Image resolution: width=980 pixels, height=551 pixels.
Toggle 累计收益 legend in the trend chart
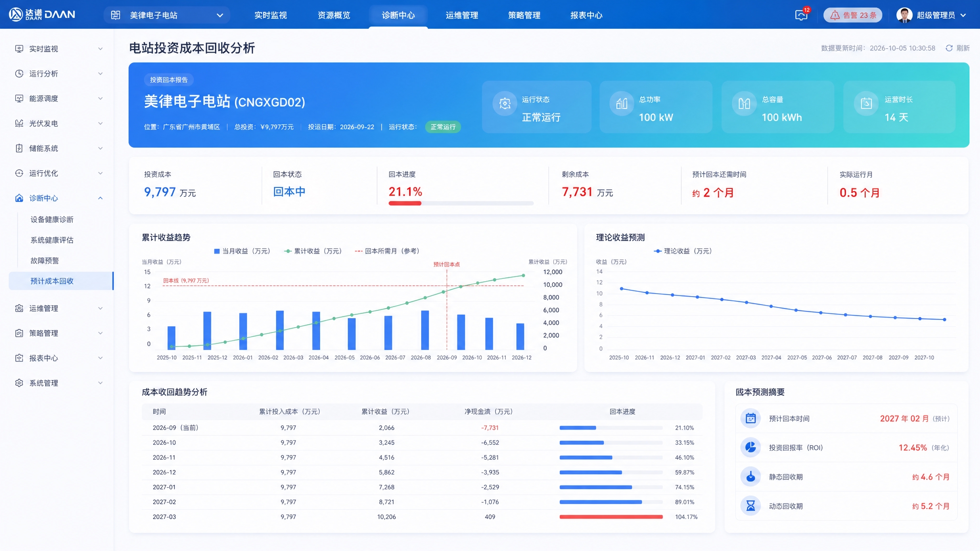tap(313, 251)
